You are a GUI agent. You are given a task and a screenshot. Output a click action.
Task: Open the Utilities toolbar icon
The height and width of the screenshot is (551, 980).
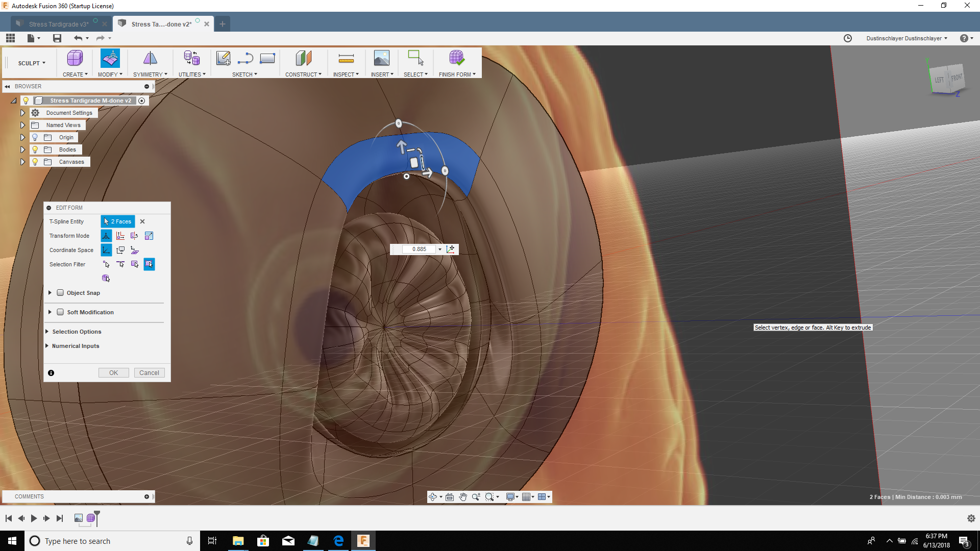pos(192,58)
